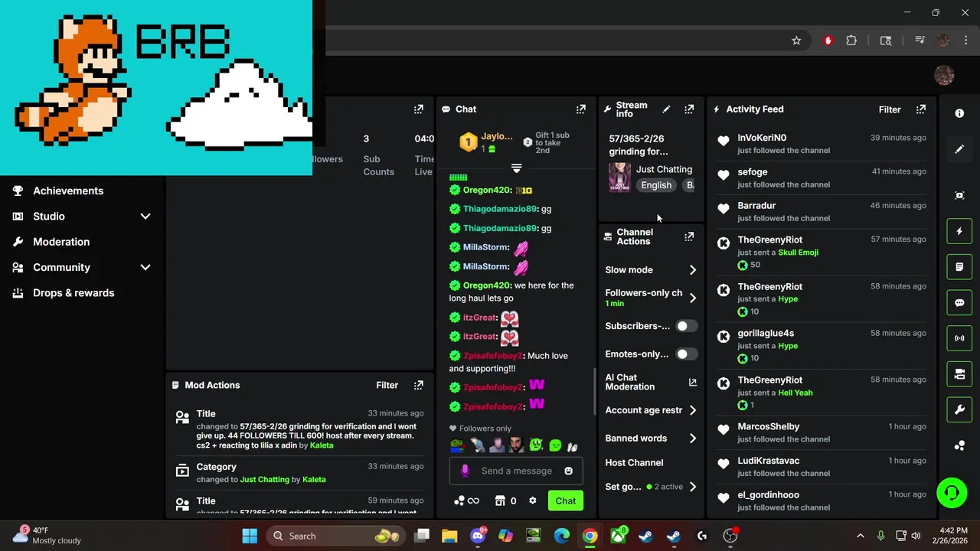Image resolution: width=980 pixels, height=551 pixels.
Task: Click the Just Chatting category thumbnail
Action: click(x=619, y=178)
